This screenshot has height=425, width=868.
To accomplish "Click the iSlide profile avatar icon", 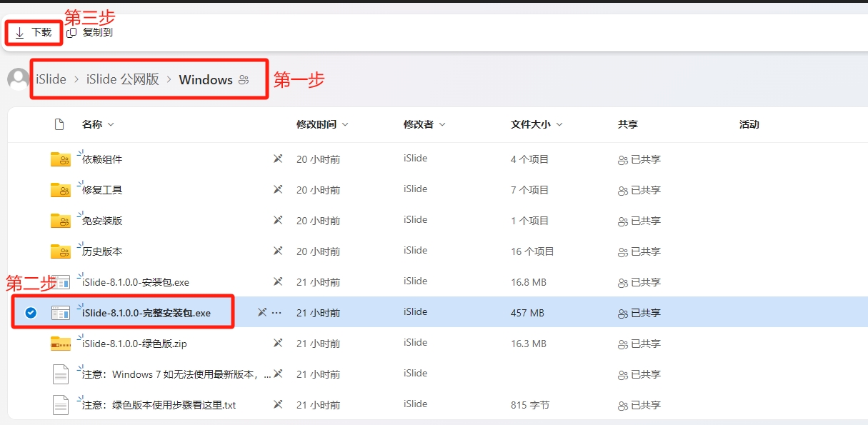I will [19, 79].
